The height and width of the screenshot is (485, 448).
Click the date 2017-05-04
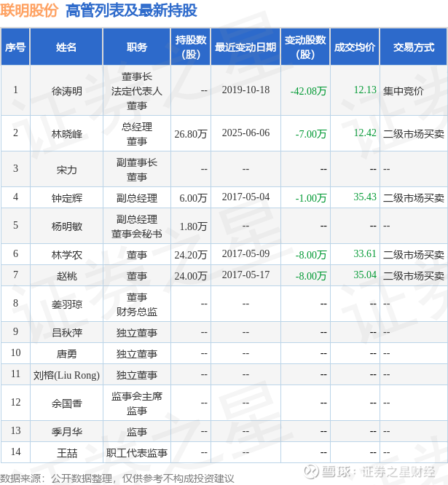pos(245,197)
